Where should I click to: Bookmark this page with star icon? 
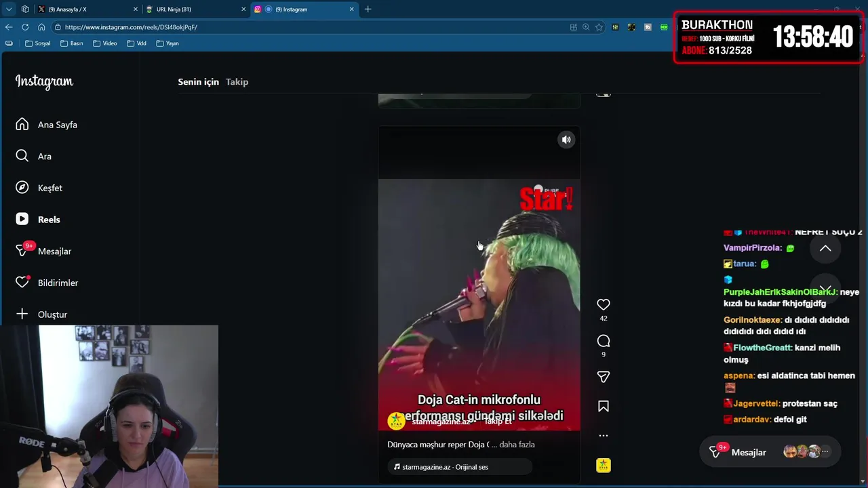coord(599,27)
